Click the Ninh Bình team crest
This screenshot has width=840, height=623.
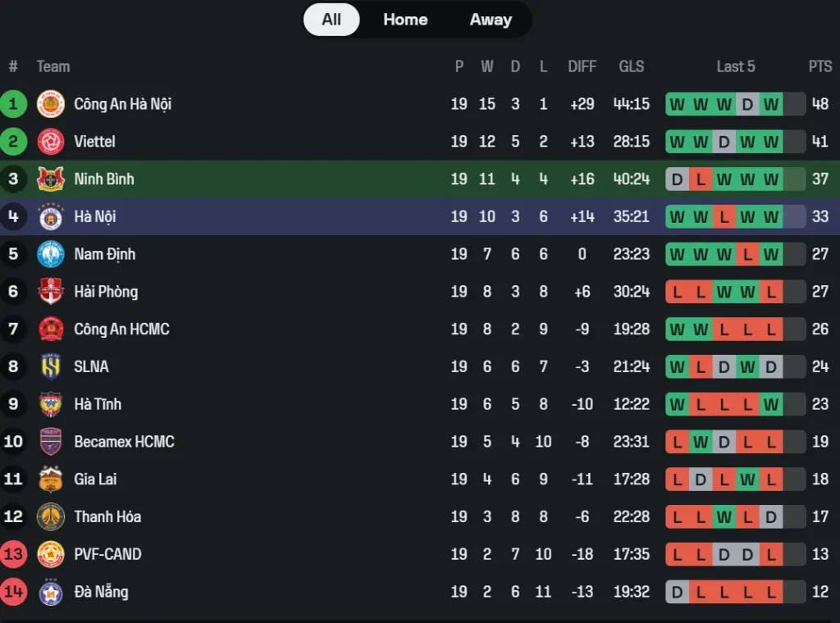(51, 179)
